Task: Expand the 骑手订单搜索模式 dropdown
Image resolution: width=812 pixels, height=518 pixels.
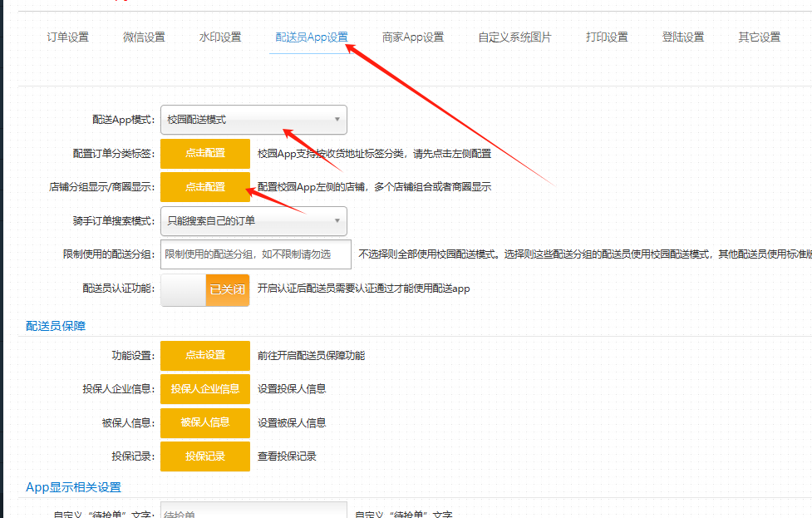Action: [x=253, y=221]
